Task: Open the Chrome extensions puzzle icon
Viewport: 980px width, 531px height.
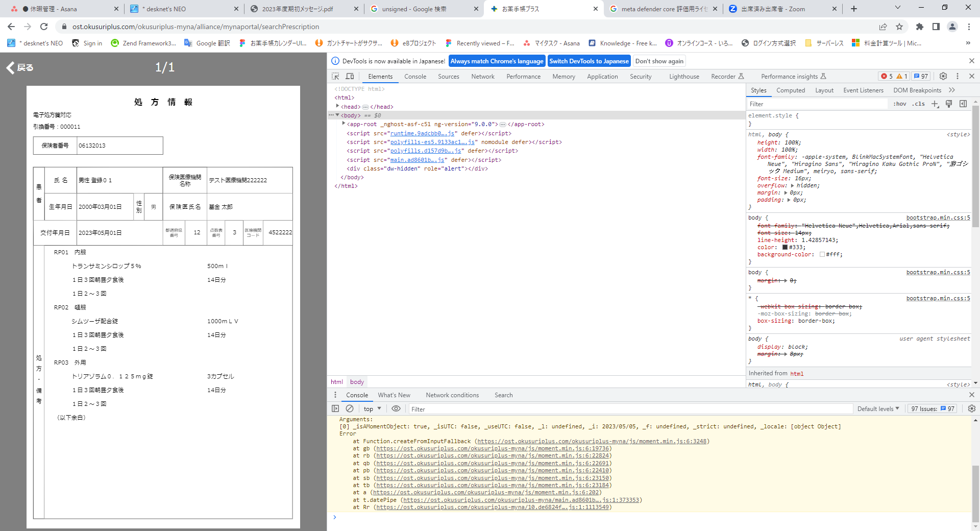Action: pyautogui.click(x=919, y=27)
